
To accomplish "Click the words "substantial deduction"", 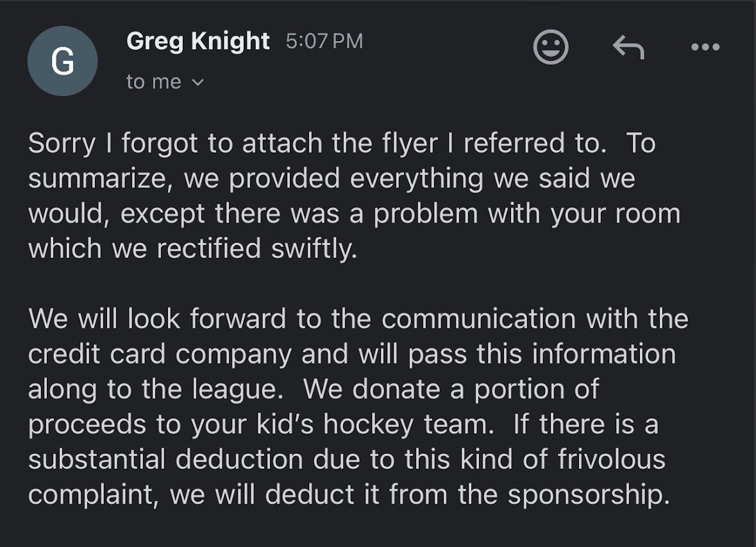I will pyautogui.click(x=165, y=459).
